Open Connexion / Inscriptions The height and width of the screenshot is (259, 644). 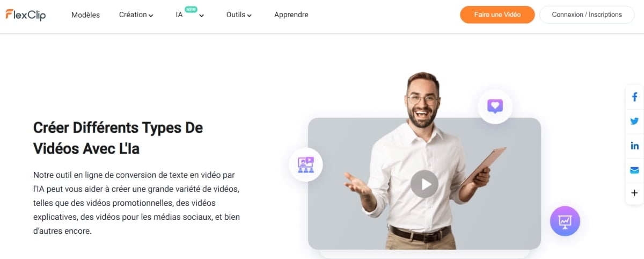tap(587, 15)
